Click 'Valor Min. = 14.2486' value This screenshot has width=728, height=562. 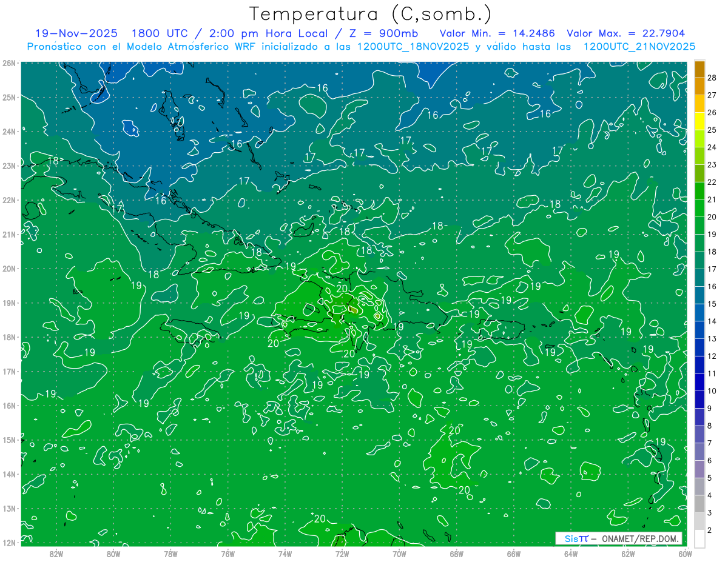pos(497,33)
